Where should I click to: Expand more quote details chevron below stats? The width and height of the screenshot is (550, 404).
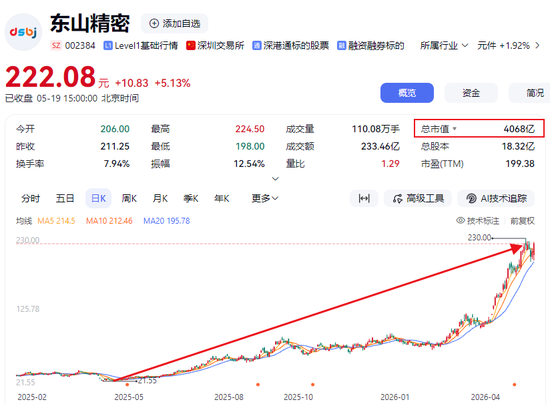click(276, 179)
